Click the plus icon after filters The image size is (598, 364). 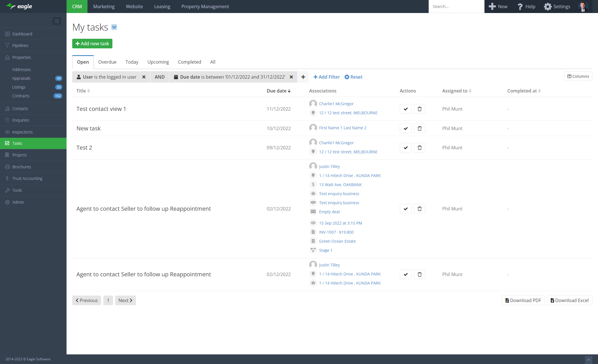(303, 77)
